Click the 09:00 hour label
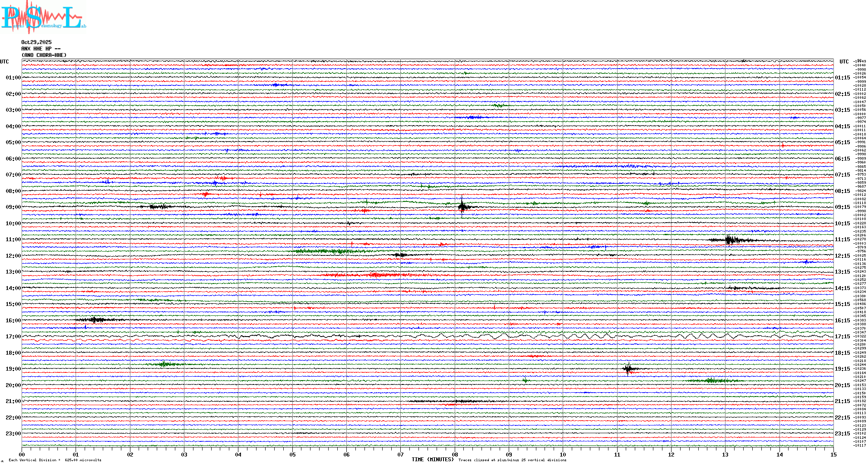 coord(13,207)
